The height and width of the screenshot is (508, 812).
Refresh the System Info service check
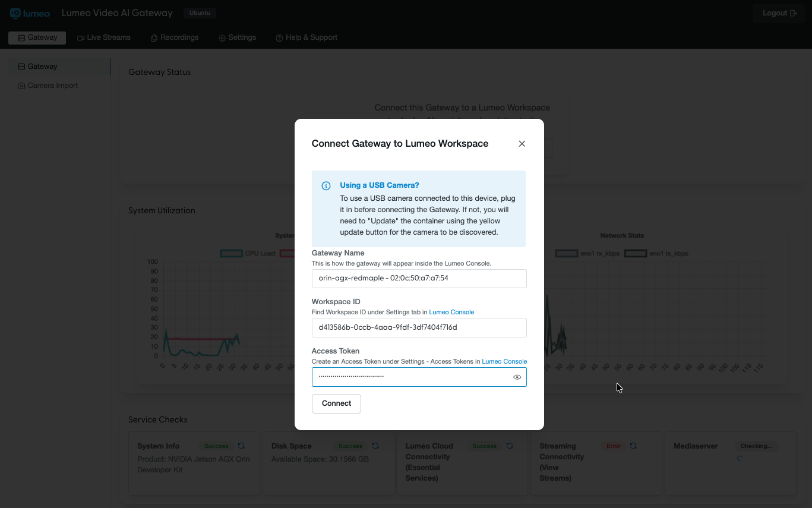pyautogui.click(x=241, y=446)
